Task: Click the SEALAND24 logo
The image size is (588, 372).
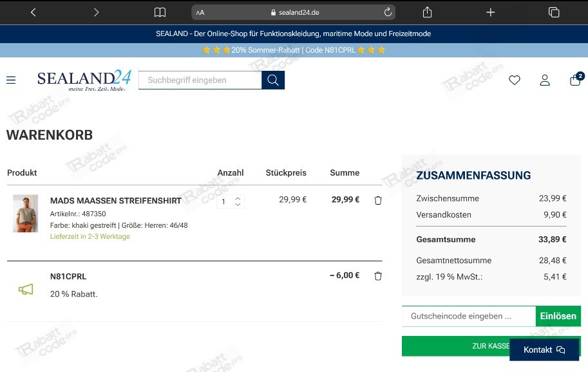Action: click(84, 80)
